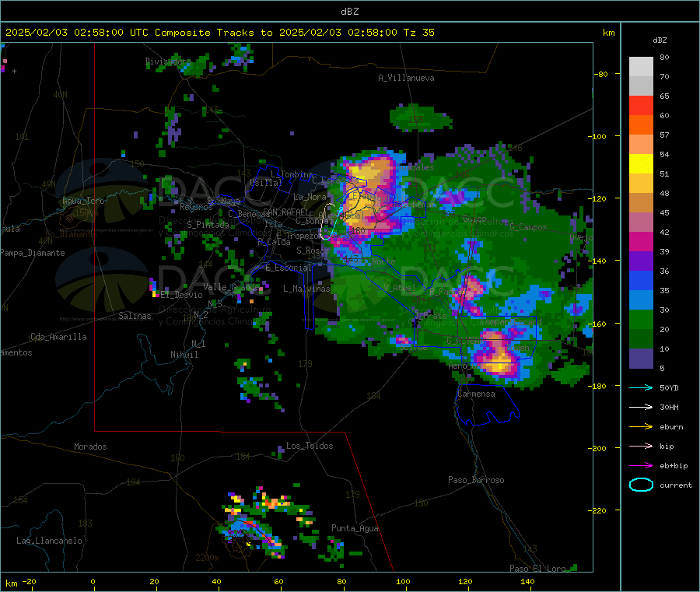
Task: Click the 'current' legend label
Action: pyautogui.click(x=676, y=485)
